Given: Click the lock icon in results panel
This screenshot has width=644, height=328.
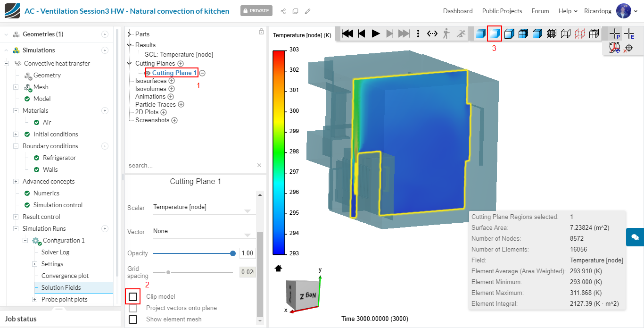Looking at the screenshot, I should pyautogui.click(x=261, y=32).
